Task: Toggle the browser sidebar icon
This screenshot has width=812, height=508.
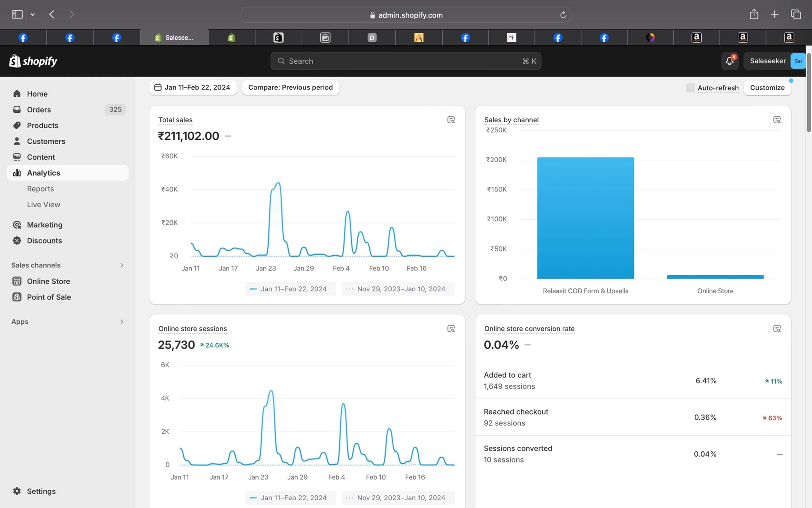Action: point(17,14)
